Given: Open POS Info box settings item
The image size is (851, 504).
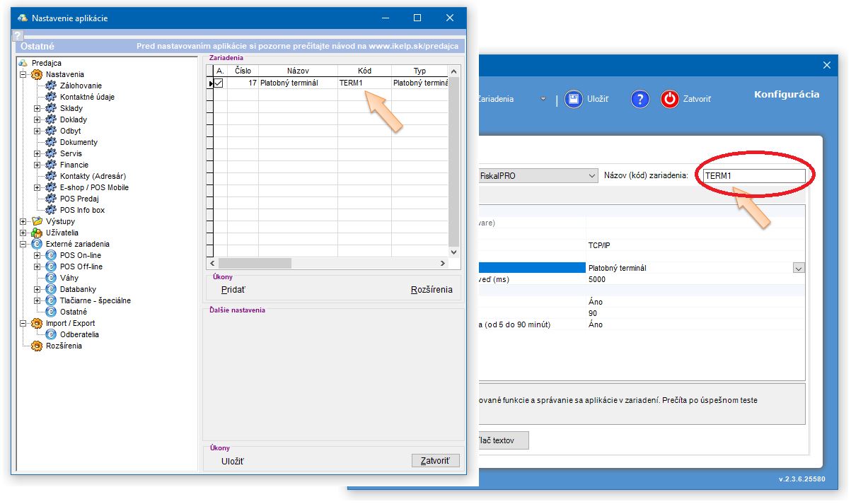Looking at the screenshot, I should coord(82,210).
